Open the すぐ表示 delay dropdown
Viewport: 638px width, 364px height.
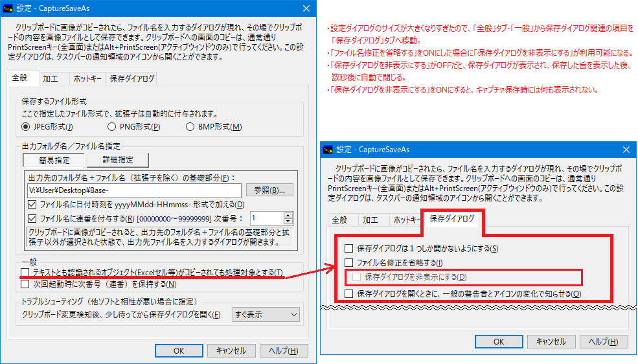coord(266,315)
